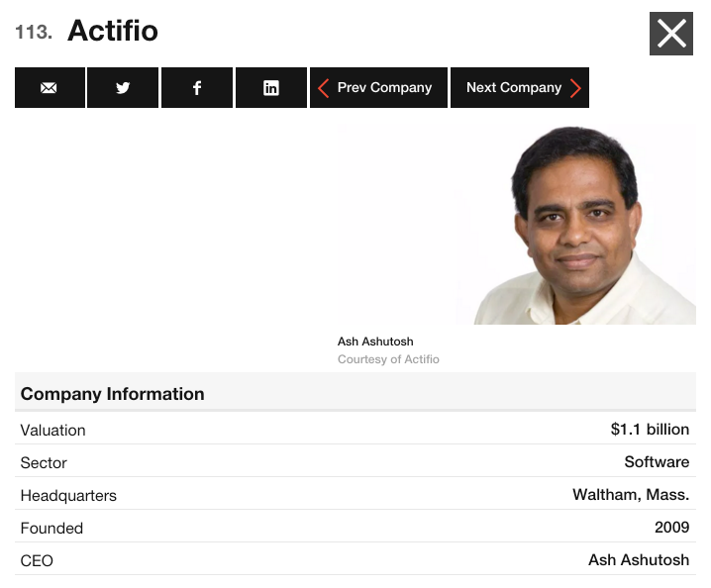The height and width of the screenshot is (588, 711).
Task: Click the Courtesy of Actifio credit
Action: 388,359
